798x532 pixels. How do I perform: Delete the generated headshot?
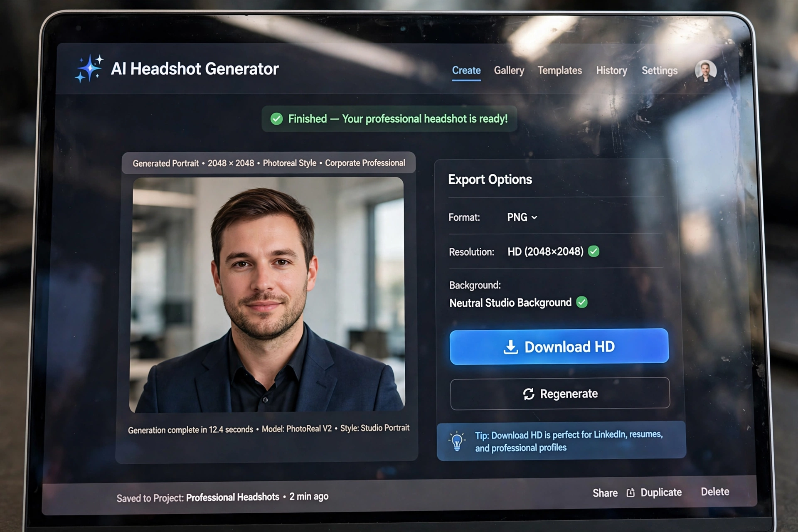[715, 492]
